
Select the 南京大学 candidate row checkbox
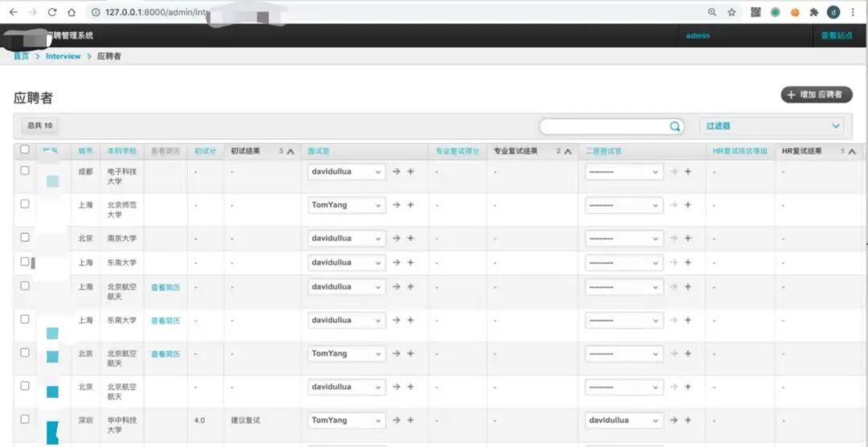pos(24,237)
